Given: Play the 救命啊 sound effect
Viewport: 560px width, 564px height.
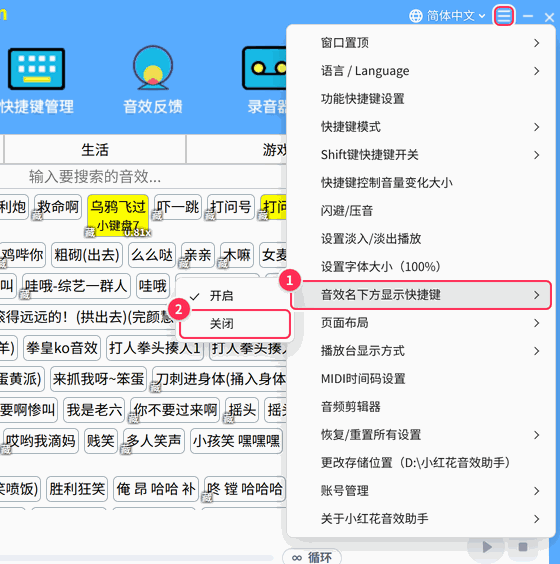Looking at the screenshot, I should [x=58, y=207].
